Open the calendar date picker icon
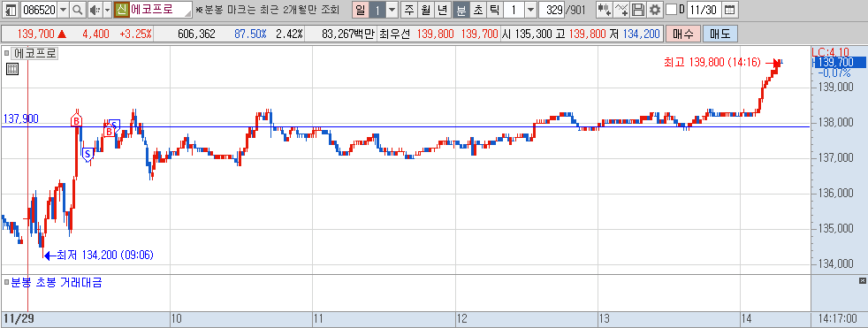The image size is (868, 328). click(x=730, y=10)
